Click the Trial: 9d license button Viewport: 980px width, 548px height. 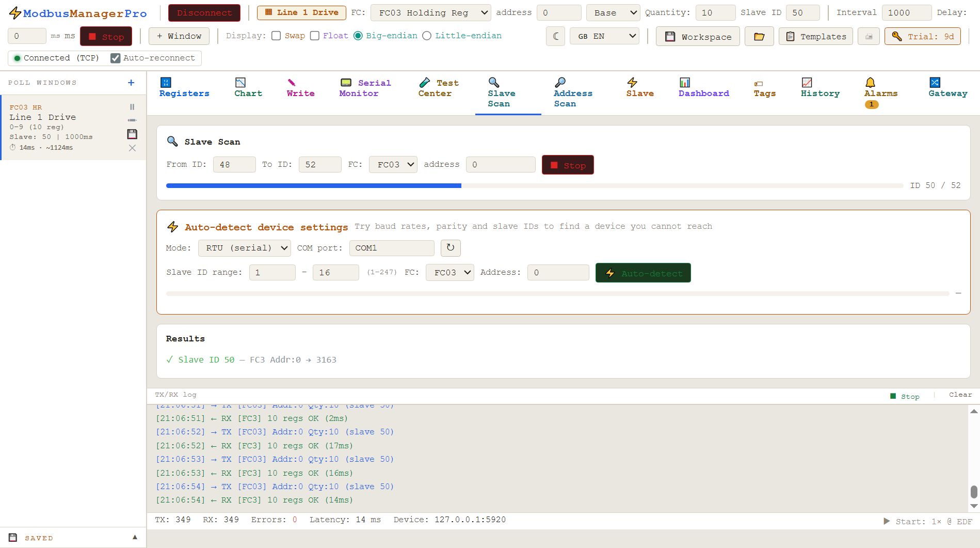tap(922, 36)
